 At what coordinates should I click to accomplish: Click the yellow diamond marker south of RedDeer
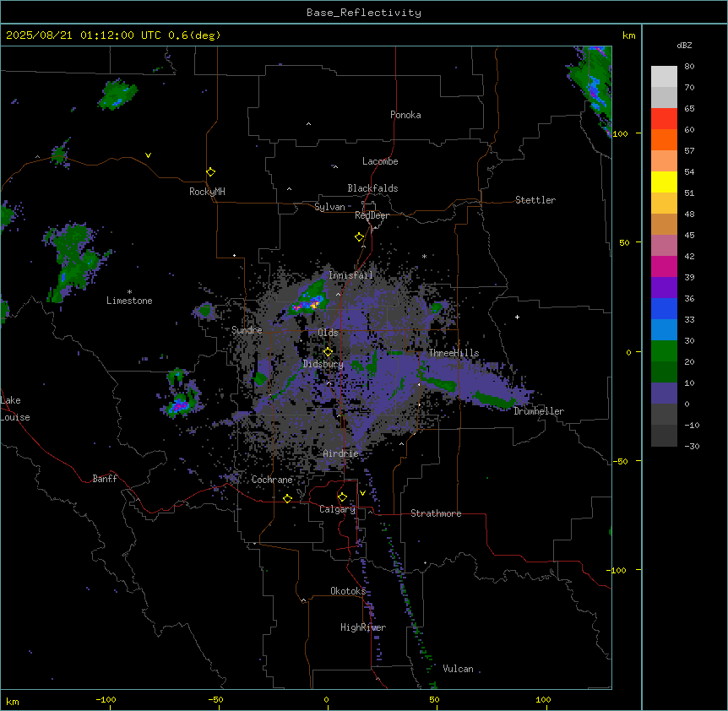click(359, 237)
